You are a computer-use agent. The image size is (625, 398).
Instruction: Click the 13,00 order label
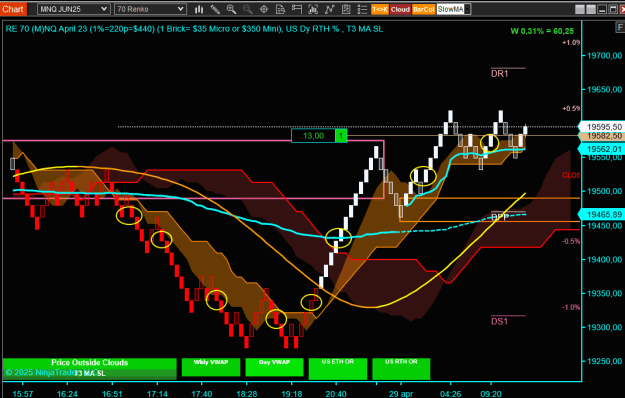tap(313, 136)
